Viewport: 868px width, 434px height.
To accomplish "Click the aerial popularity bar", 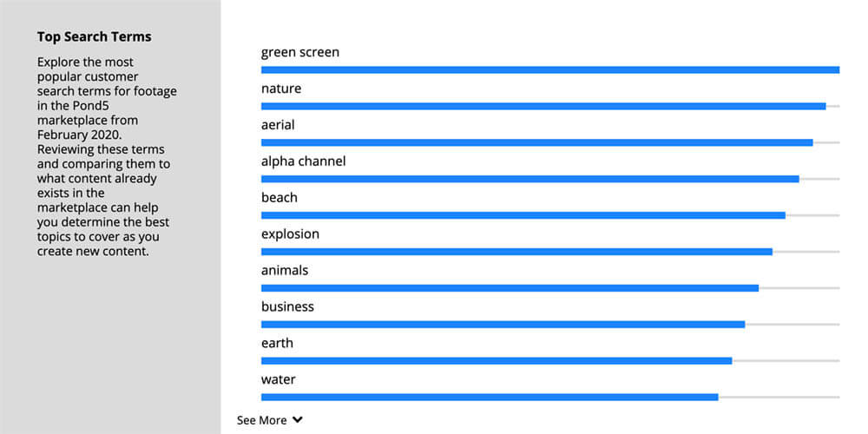I will (537, 142).
